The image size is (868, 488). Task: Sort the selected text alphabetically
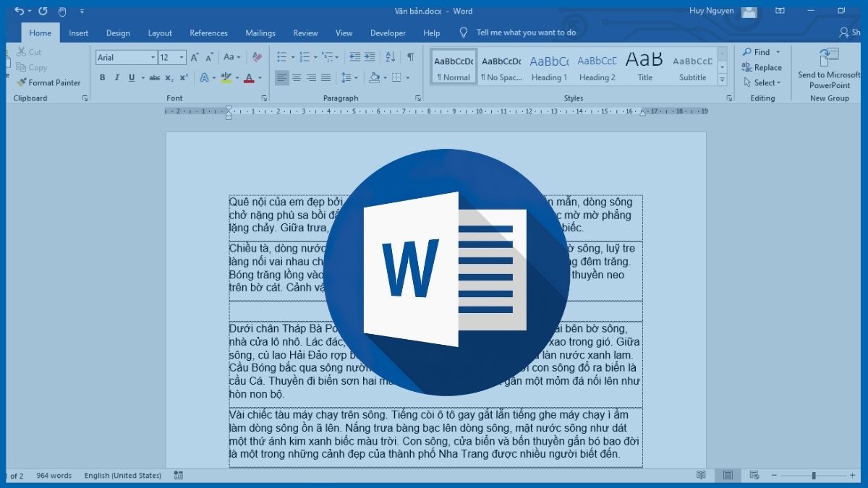tap(391, 56)
